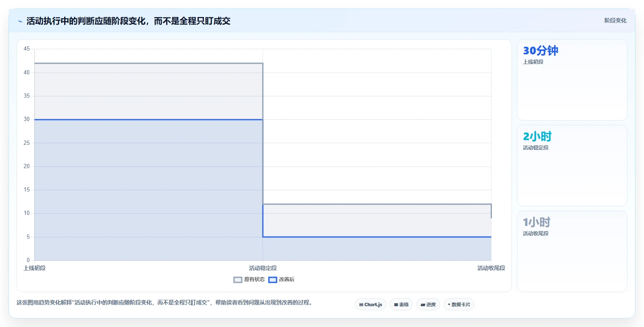Click the 活动稳定段 x-axis label
The width and height of the screenshot is (644, 327).
coord(263,268)
